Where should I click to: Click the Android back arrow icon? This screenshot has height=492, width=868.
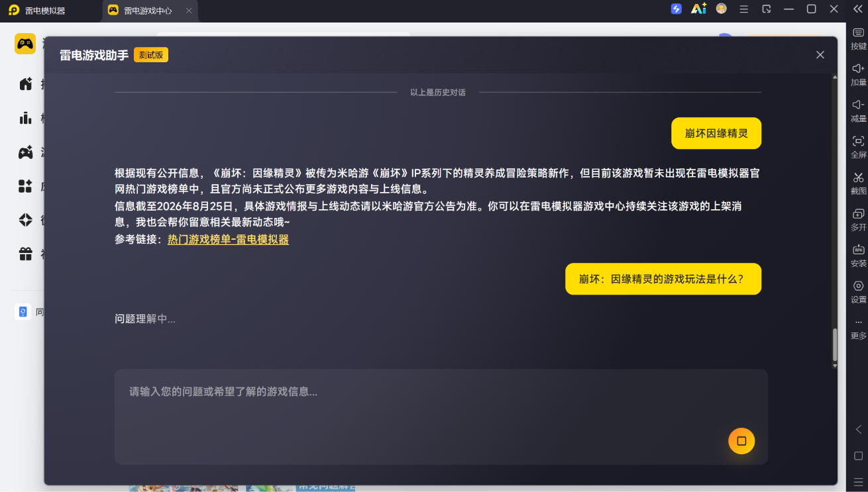point(858,429)
